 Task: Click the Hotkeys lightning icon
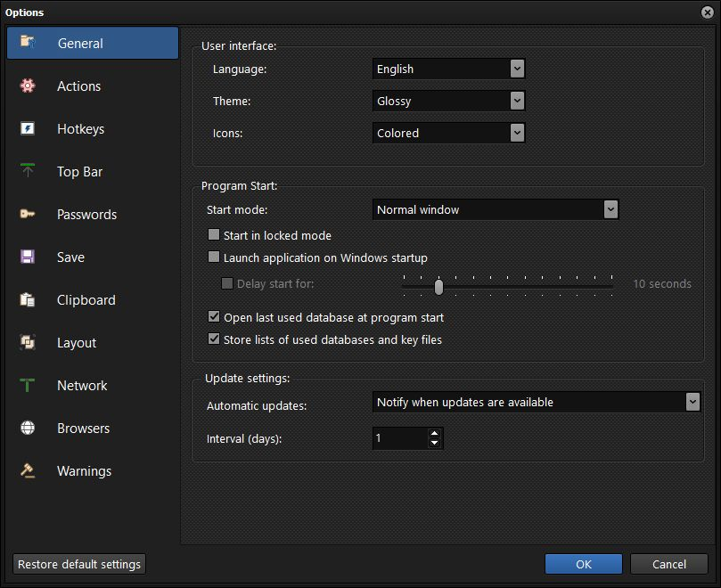(x=28, y=128)
